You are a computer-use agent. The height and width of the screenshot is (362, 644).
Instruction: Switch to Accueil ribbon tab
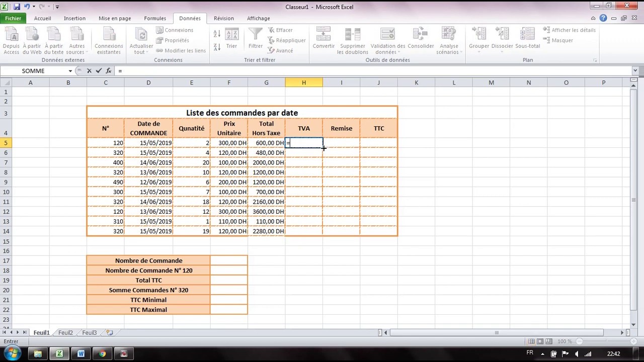42,18
